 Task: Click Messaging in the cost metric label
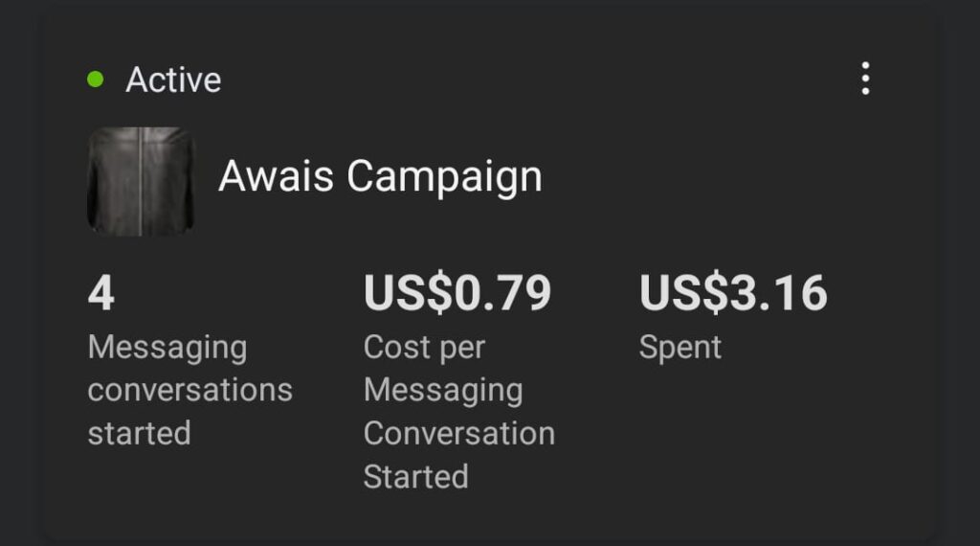pos(443,391)
